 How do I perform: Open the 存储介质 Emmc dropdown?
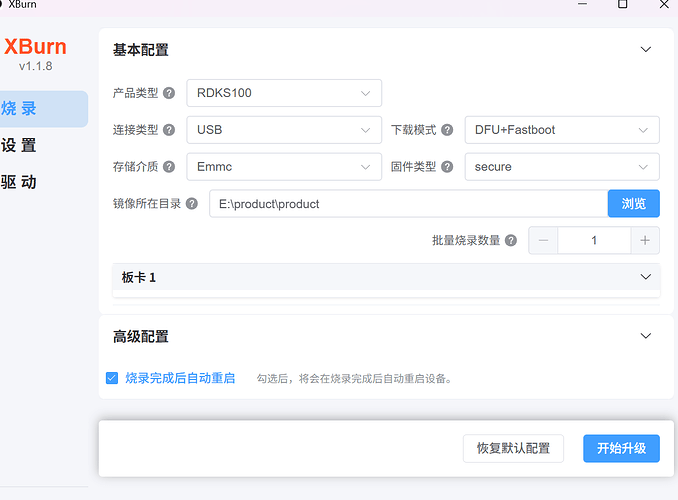284,167
